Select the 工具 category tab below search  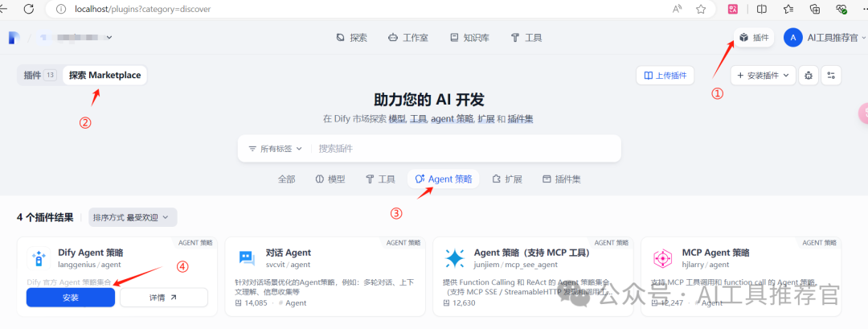379,179
